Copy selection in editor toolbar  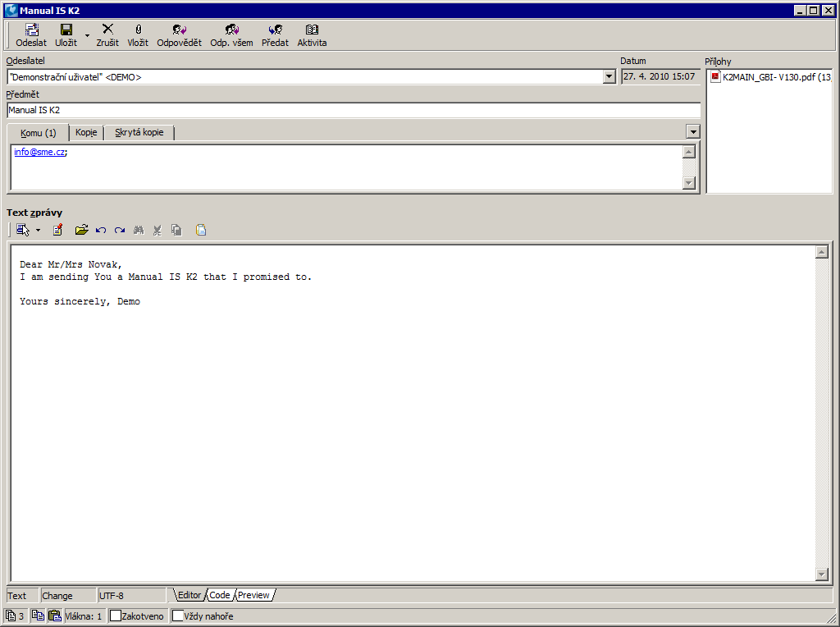click(x=176, y=230)
